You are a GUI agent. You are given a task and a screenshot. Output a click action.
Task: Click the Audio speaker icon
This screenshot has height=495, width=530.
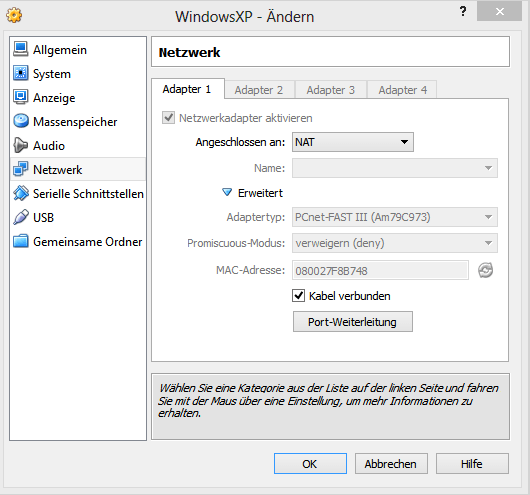[21, 145]
